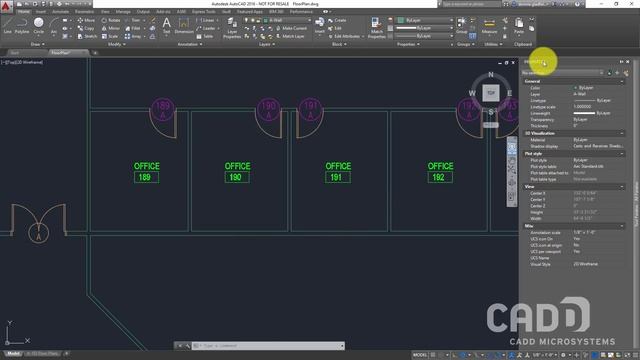Switch to the Manage ribbon tab
Viewport: 640px width, 360px height.
(123, 11)
